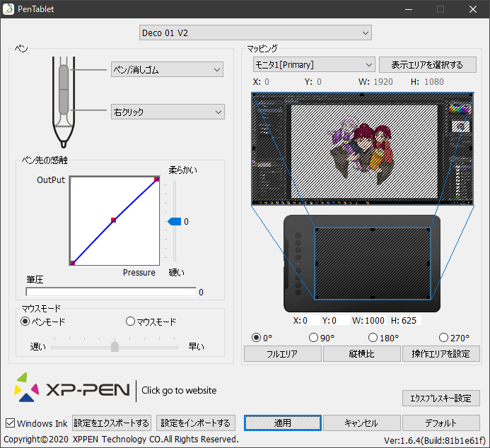Click the 柔らかい soft label

183,170
